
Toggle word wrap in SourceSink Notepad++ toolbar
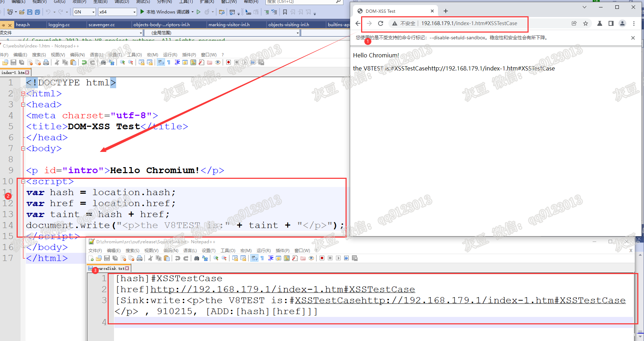click(x=254, y=258)
